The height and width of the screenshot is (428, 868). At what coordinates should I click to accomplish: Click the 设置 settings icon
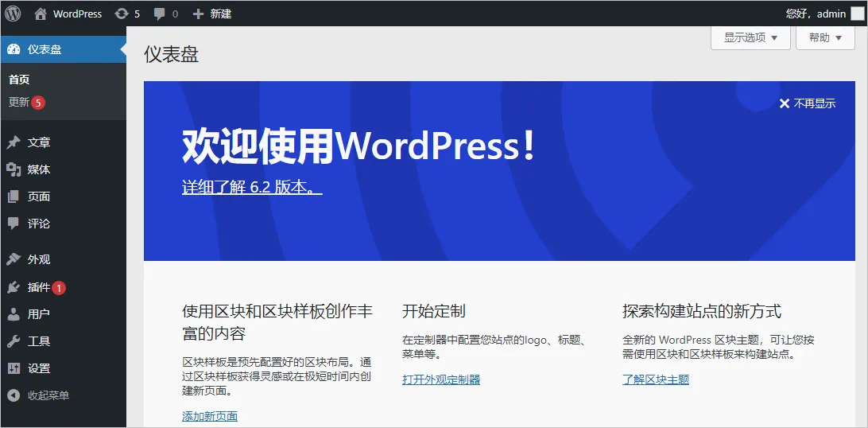coord(14,368)
